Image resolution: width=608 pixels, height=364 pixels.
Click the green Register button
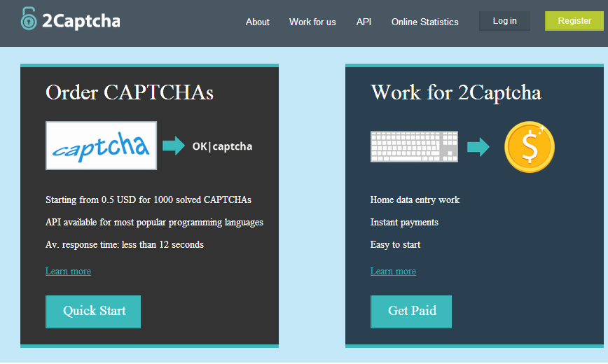pyautogui.click(x=574, y=21)
